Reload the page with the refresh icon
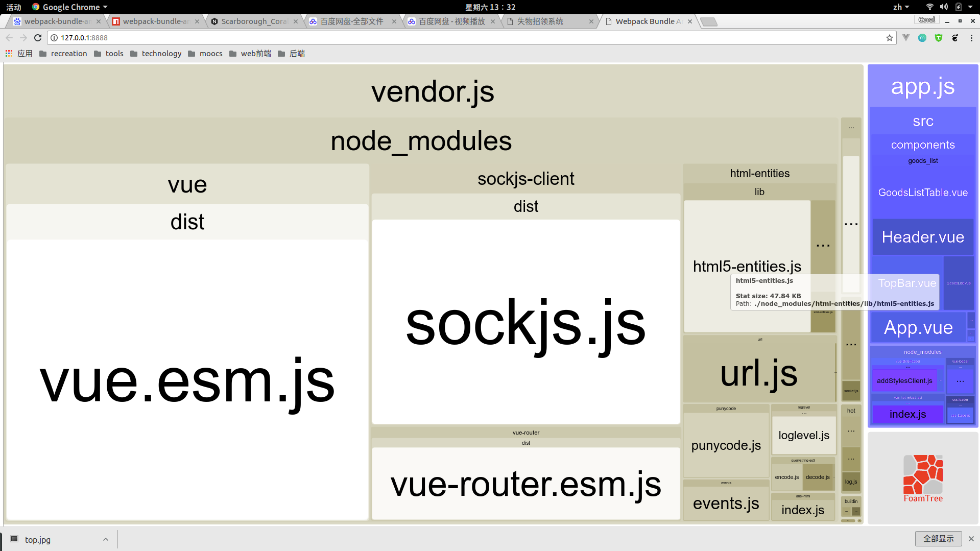The height and width of the screenshot is (551, 980). pos(38,38)
